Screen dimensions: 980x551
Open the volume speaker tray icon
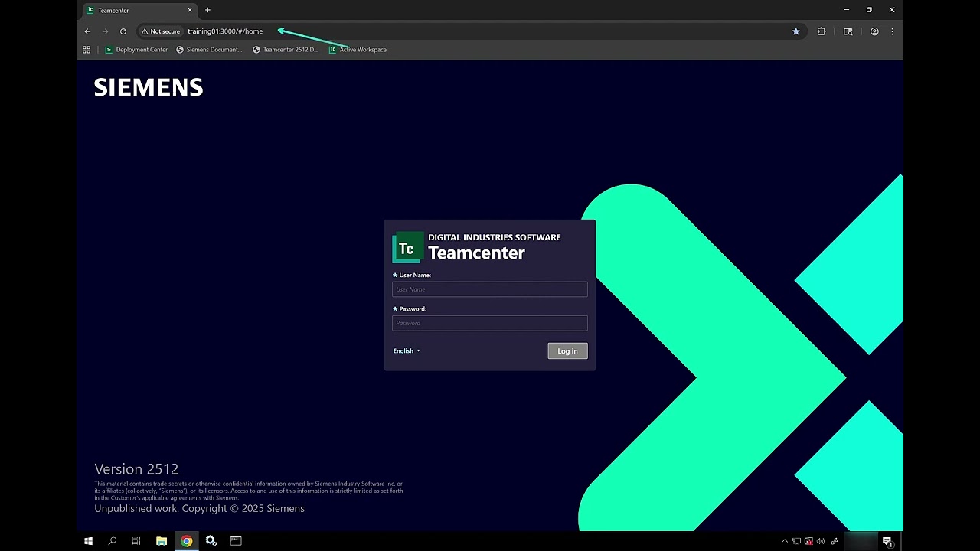821,541
